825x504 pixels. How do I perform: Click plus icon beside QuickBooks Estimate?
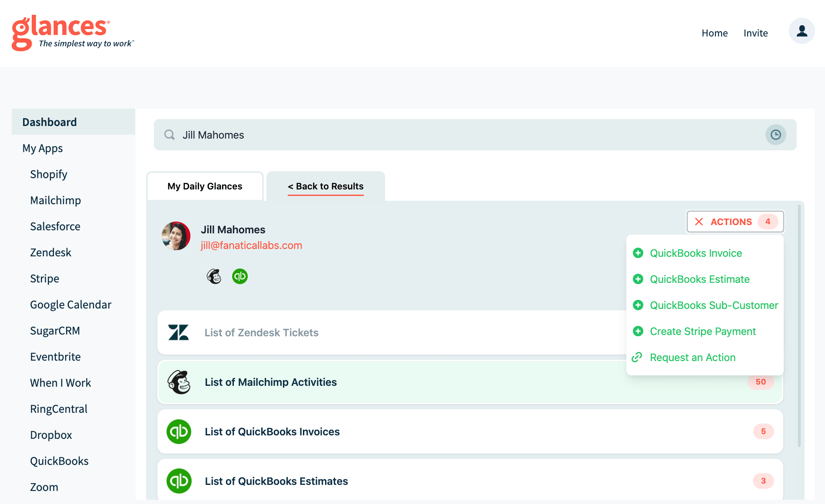click(638, 279)
